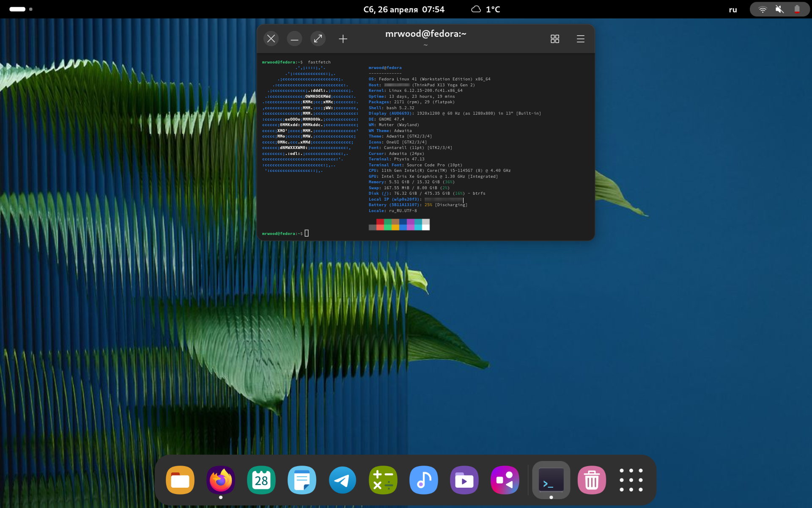Open the Videos player folder icon

coord(464,480)
